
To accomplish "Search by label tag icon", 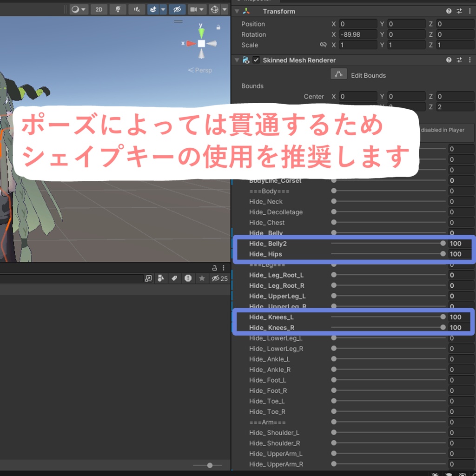I will (174, 278).
